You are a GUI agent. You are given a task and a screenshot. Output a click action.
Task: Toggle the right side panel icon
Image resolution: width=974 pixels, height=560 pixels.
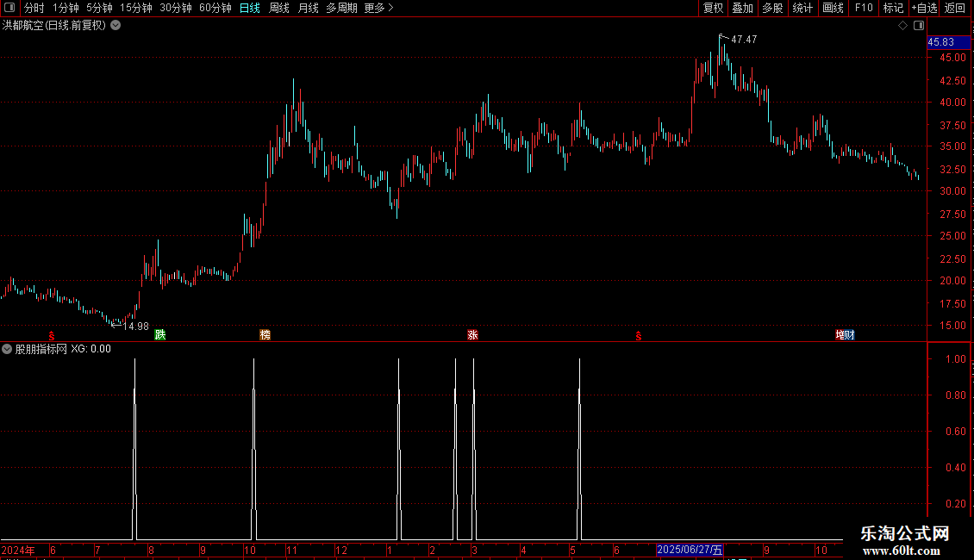[919, 26]
